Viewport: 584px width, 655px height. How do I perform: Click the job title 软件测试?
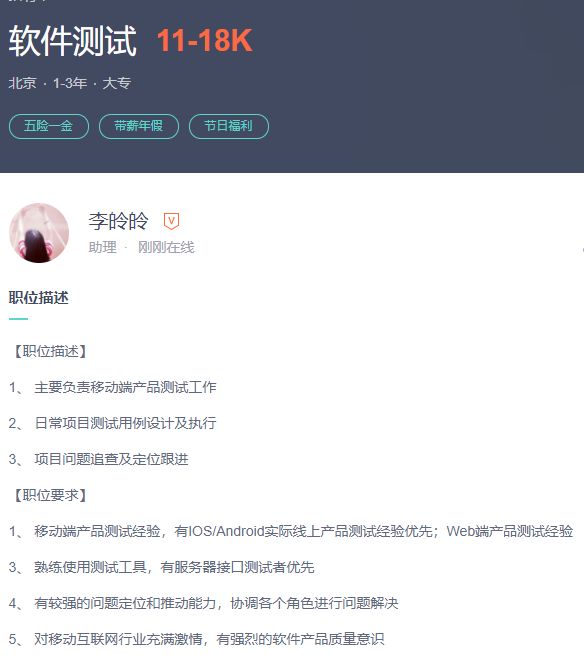point(73,41)
